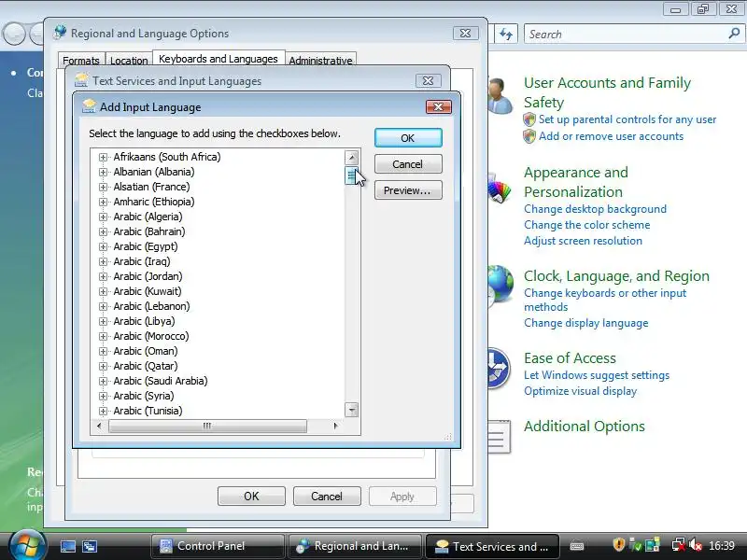Click the Control Panel search field
This screenshot has width=747, height=560.
624,35
